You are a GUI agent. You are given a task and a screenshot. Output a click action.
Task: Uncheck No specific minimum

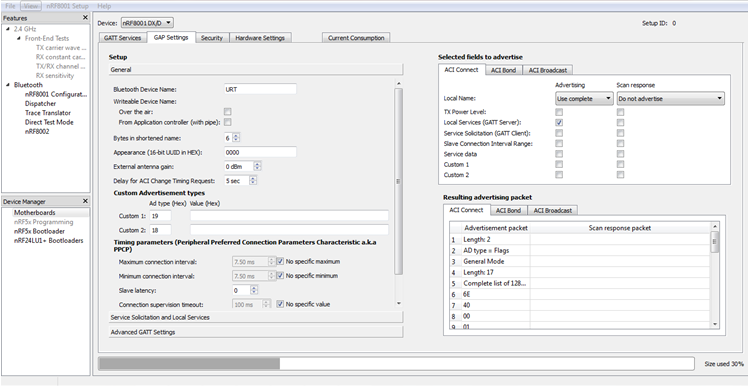pos(281,276)
